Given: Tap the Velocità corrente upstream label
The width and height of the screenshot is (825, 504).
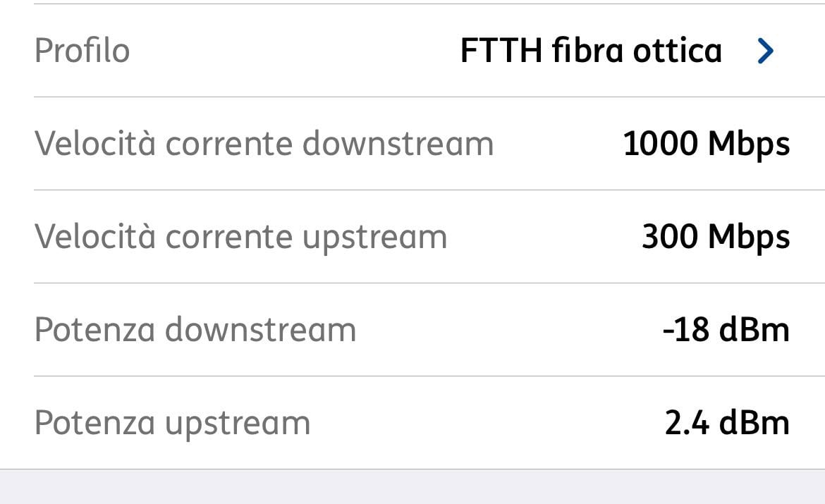Looking at the screenshot, I should 241,238.
